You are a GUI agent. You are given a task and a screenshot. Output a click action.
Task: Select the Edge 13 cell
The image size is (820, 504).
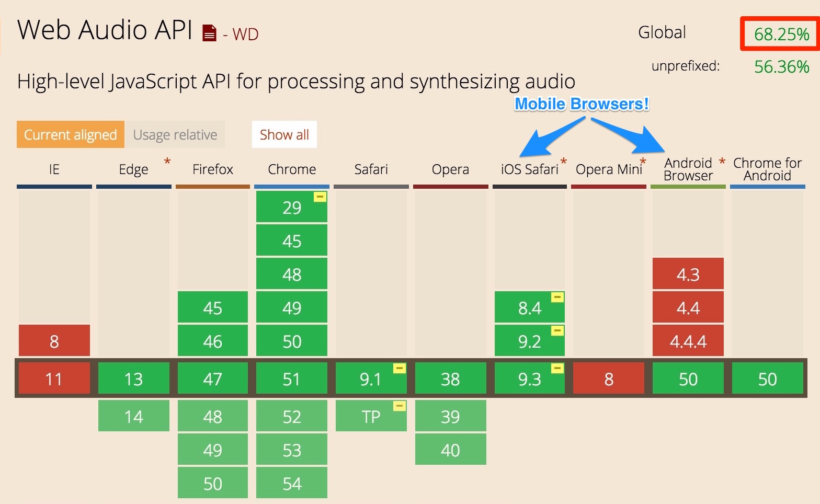(x=134, y=378)
